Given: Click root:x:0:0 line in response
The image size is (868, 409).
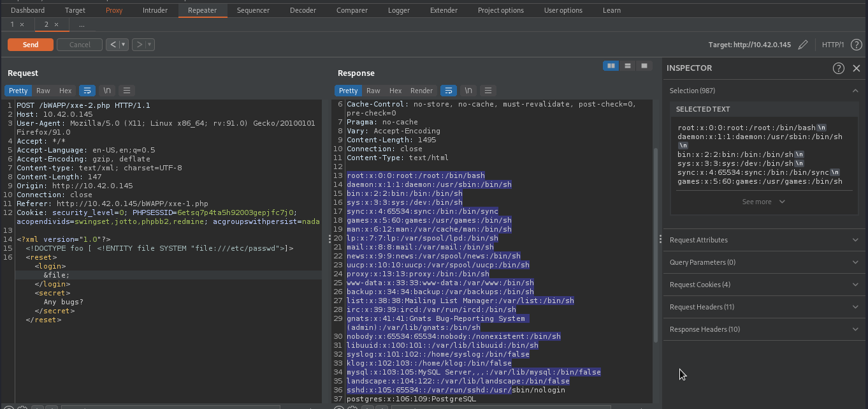Looking at the screenshot, I should pyautogui.click(x=416, y=175).
